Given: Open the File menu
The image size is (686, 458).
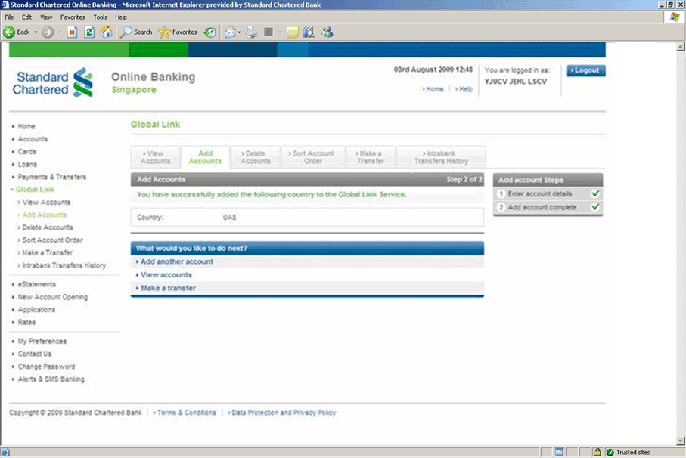Looking at the screenshot, I should coord(9,17).
